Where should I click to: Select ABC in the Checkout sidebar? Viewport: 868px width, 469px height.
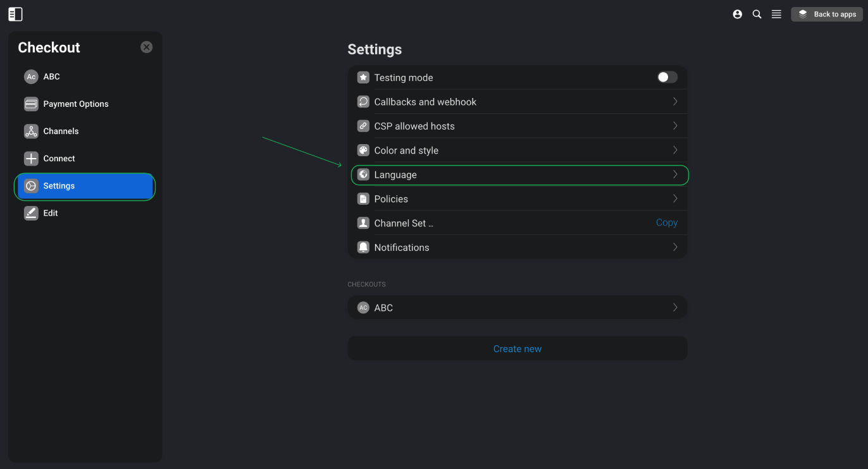point(85,76)
